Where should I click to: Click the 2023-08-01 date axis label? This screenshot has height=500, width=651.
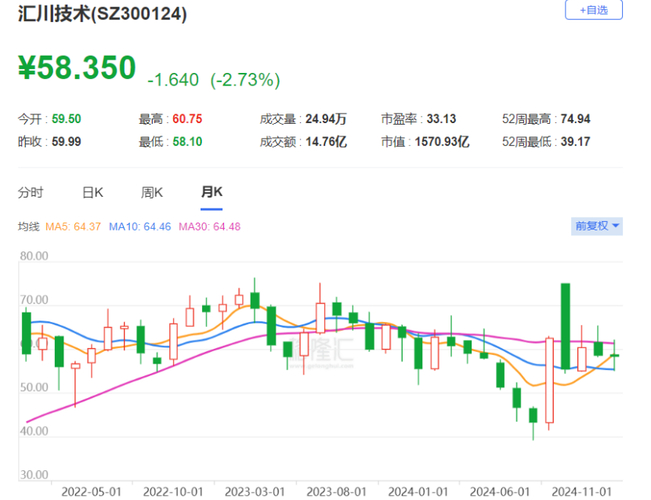(x=337, y=492)
